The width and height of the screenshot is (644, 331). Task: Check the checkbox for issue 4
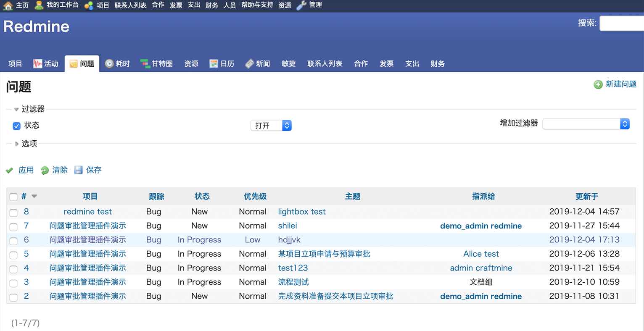pos(13,269)
